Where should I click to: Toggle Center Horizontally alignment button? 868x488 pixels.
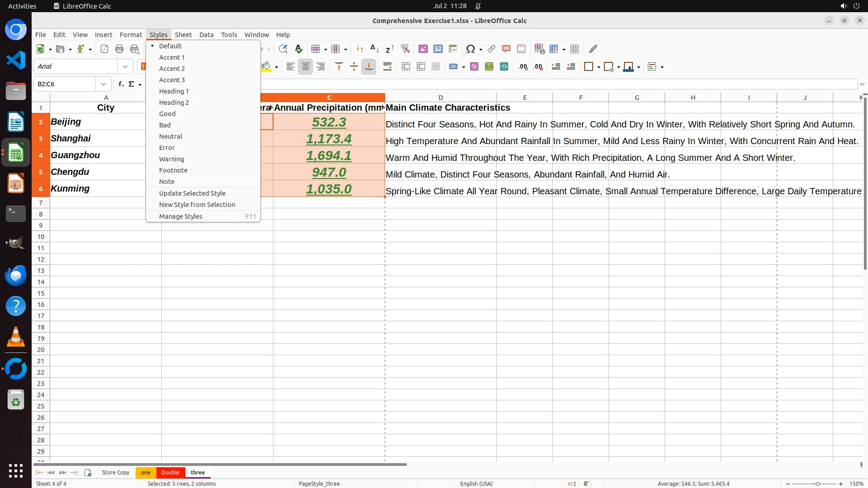click(306, 67)
